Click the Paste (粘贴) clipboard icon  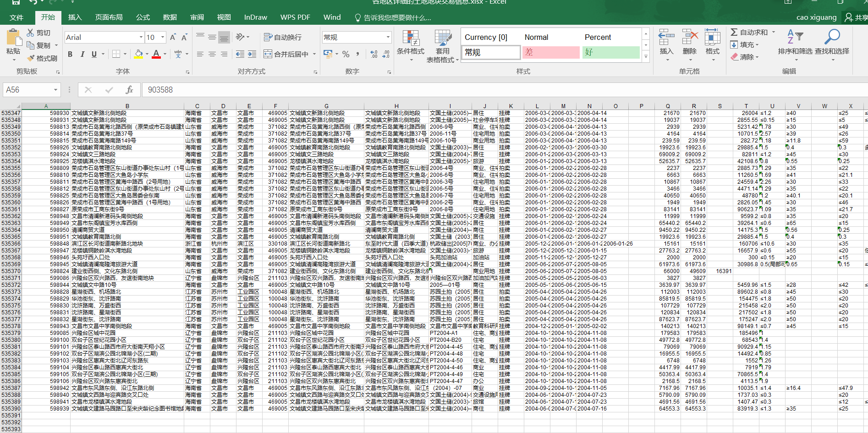pos(13,39)
